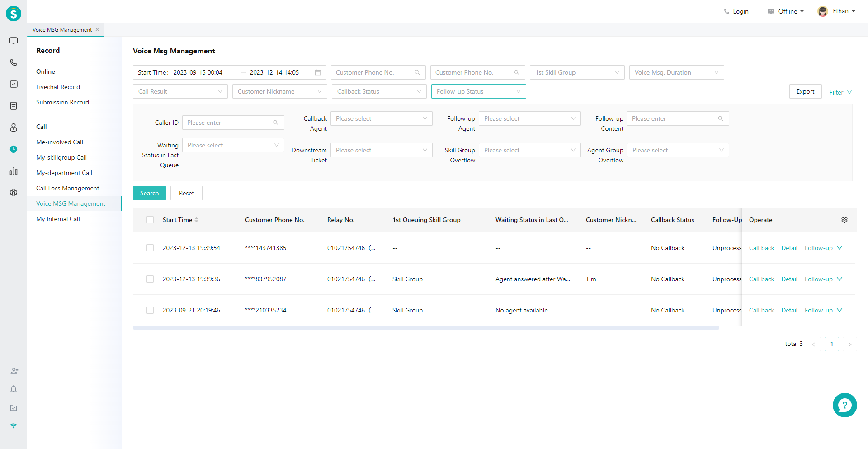
Task: Open the record clock icon in sidebar
Action: pos(14,149)
